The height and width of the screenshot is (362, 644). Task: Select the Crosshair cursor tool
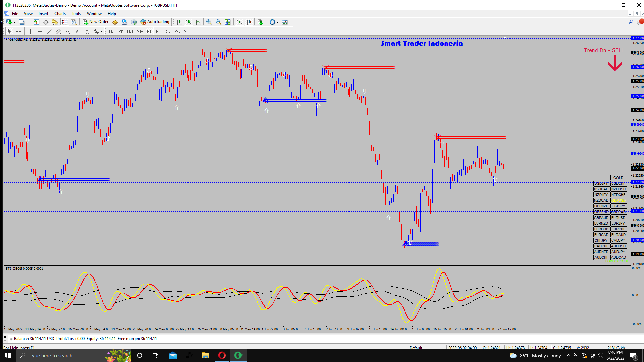coord(19,31)
